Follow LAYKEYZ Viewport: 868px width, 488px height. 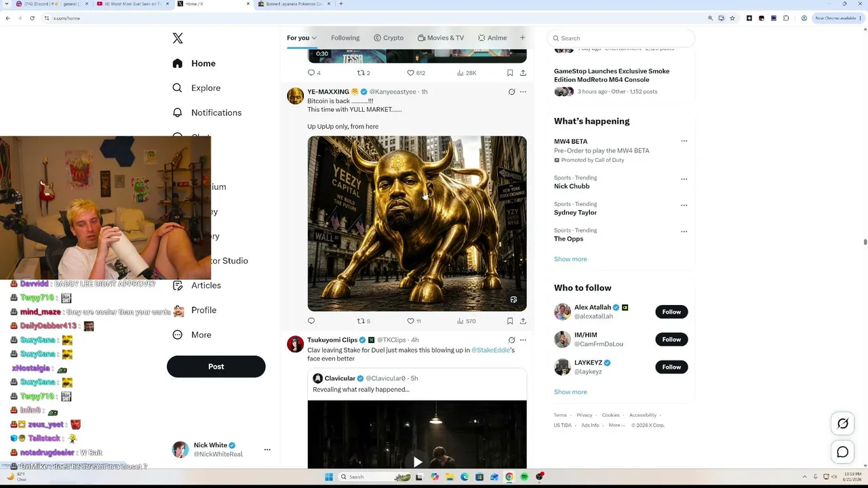671,367
